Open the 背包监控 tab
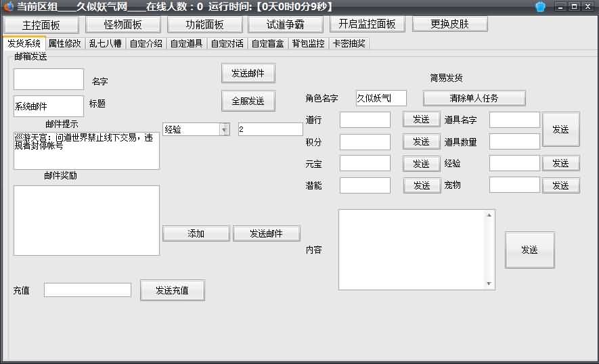This screenshot has height=364, width=599. pyautogui.click(x=308, y=43)
